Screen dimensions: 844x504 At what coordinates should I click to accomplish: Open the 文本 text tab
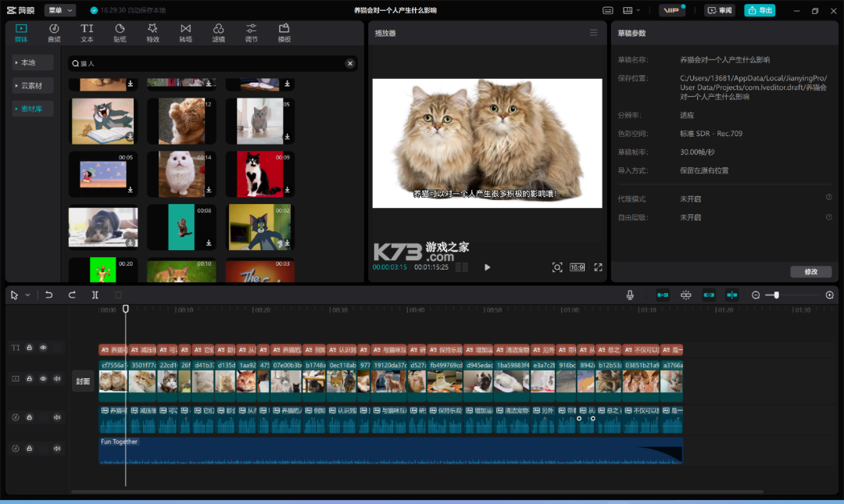click(x=87, y=33)
